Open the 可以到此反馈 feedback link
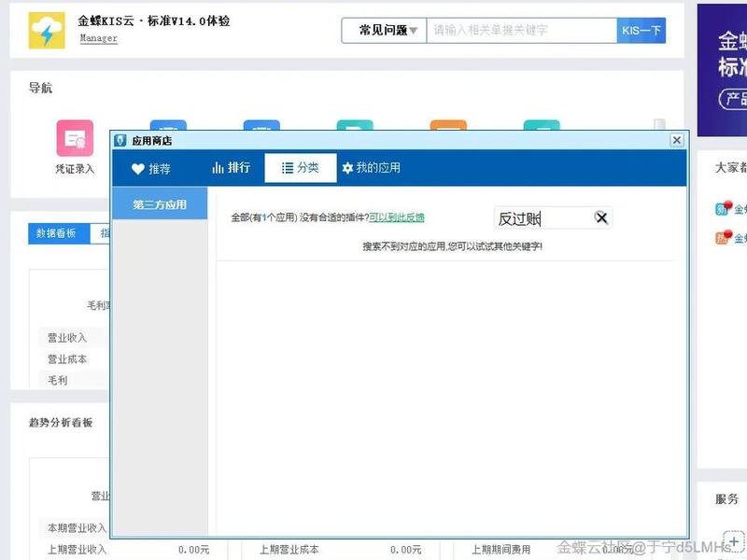The height and width of the screenshot is (560, 747). pos(397,217)
